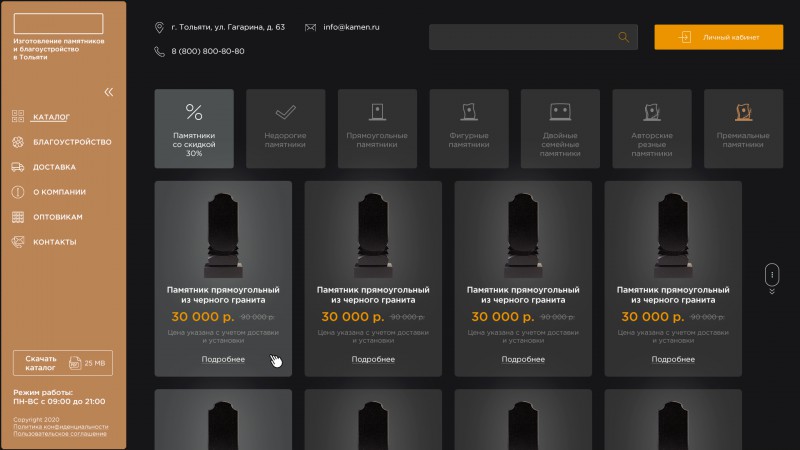
Task: Click the Доставка truck icon
Action: coord(18,167)
